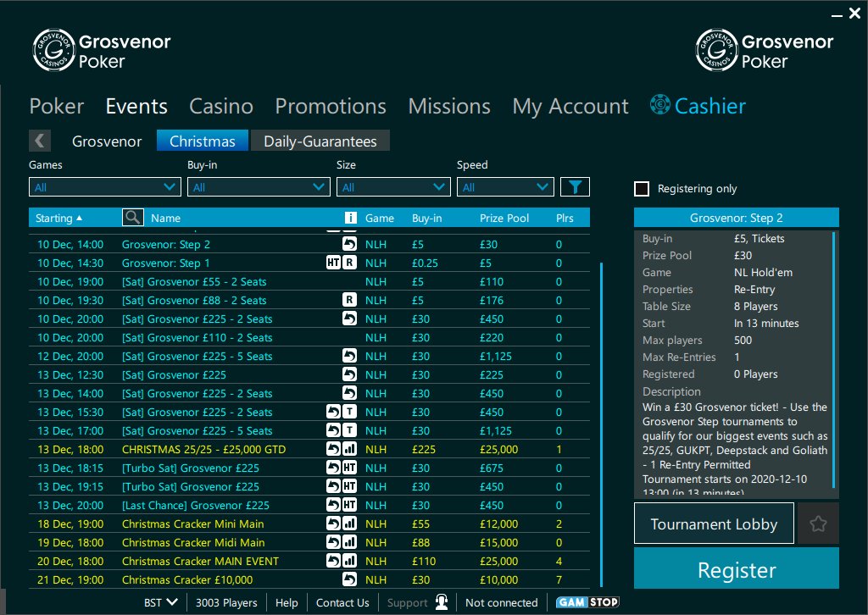Sort by the Plrs column header
Image resolution: width=868 pixels, height=615 pixels.
click(564, 218)
